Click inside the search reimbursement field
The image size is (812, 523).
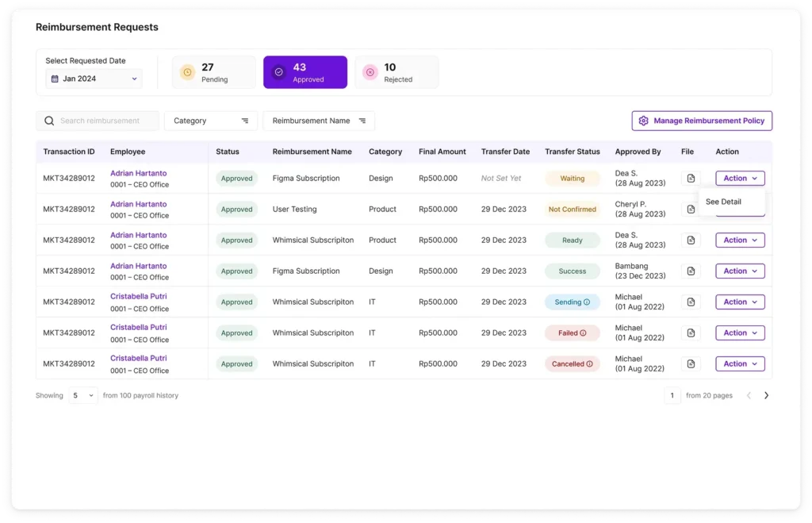(103, 121)
